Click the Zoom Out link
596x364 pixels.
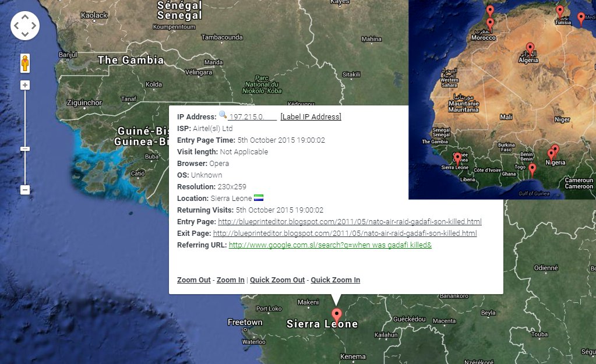pos(194,280)
